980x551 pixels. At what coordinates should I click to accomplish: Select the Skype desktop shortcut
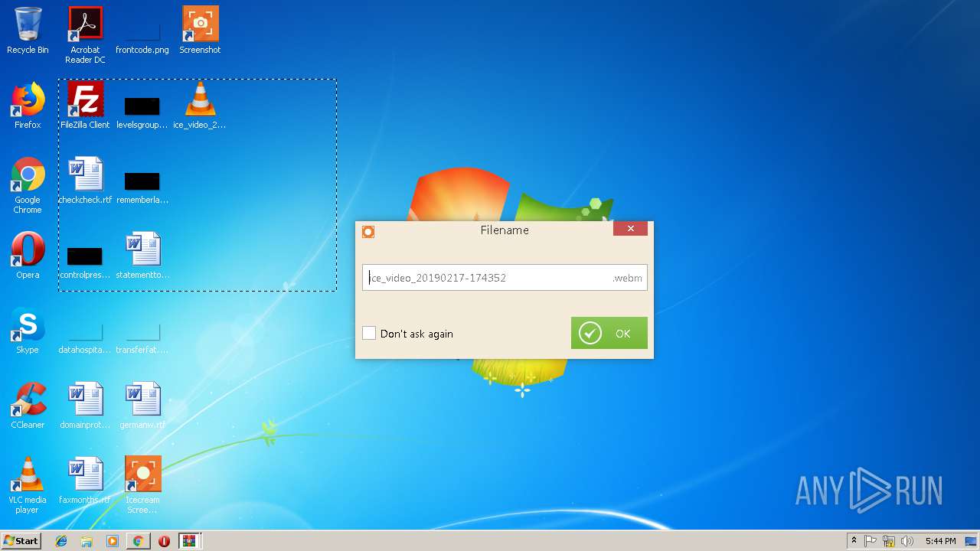click(28, 331)
